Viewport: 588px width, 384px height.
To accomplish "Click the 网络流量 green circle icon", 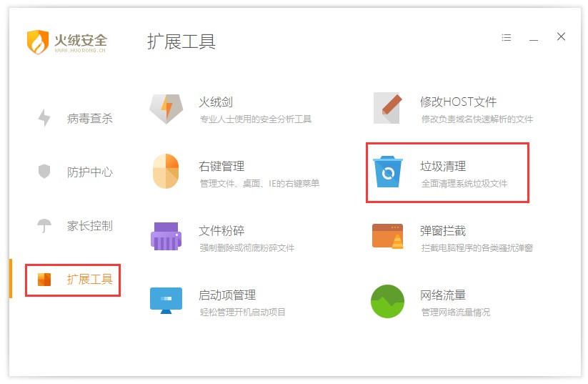I will pos(388,300).
